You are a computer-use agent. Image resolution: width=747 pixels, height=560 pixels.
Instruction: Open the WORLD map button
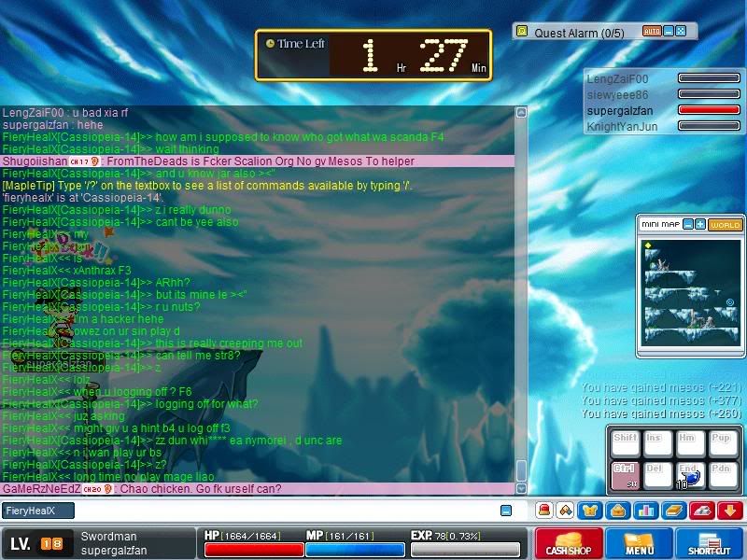724,225
